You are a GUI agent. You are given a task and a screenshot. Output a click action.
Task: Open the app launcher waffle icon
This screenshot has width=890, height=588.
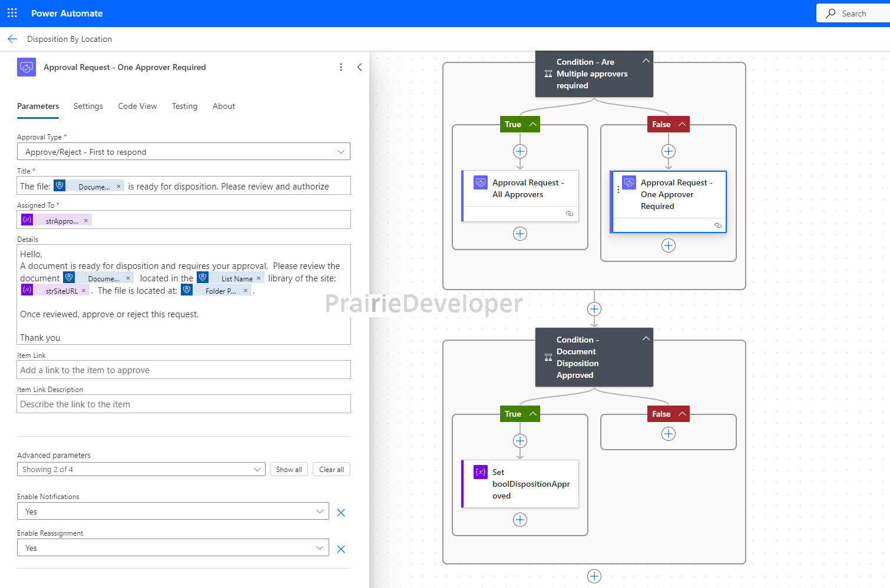12,13
